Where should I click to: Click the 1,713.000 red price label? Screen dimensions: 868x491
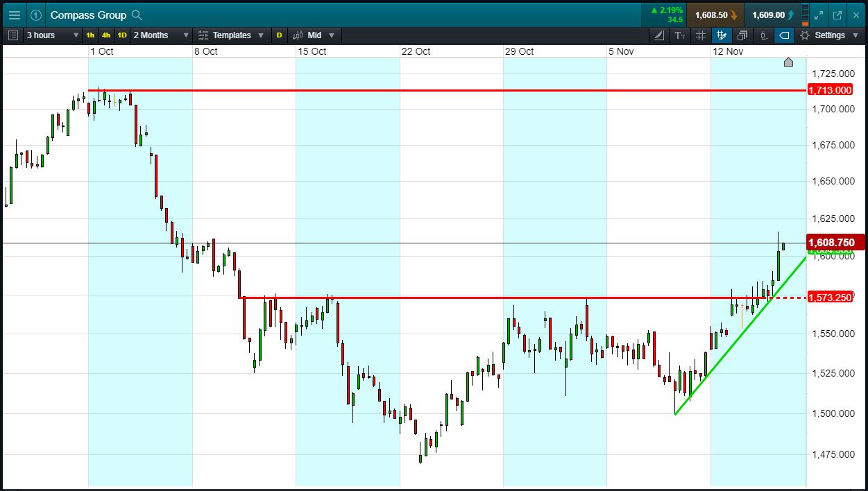pos(831,90)
